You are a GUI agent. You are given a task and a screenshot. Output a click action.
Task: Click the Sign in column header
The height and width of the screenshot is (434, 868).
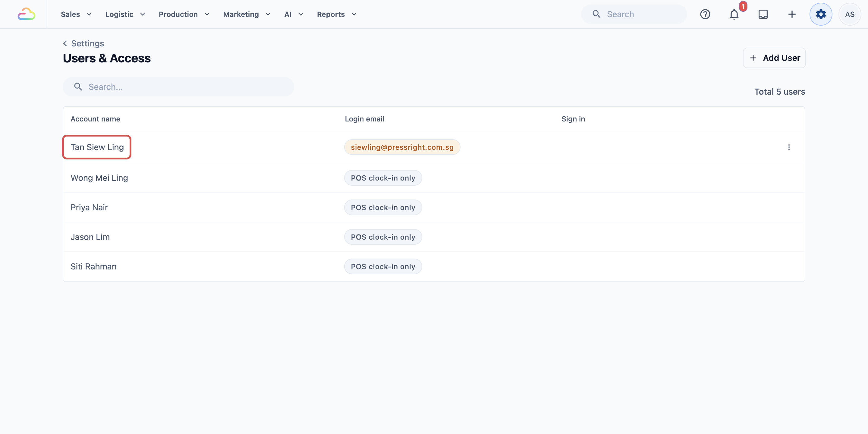click(573, 119)
